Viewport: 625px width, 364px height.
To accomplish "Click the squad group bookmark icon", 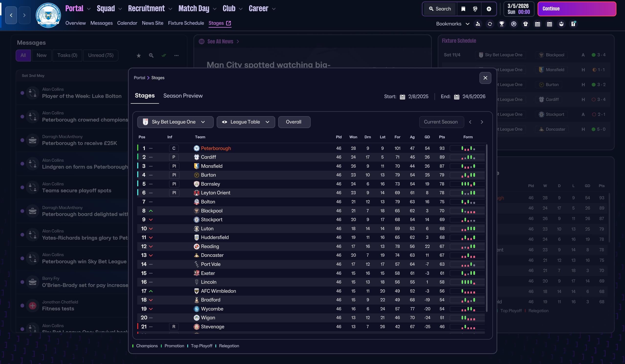I will 561,24.
